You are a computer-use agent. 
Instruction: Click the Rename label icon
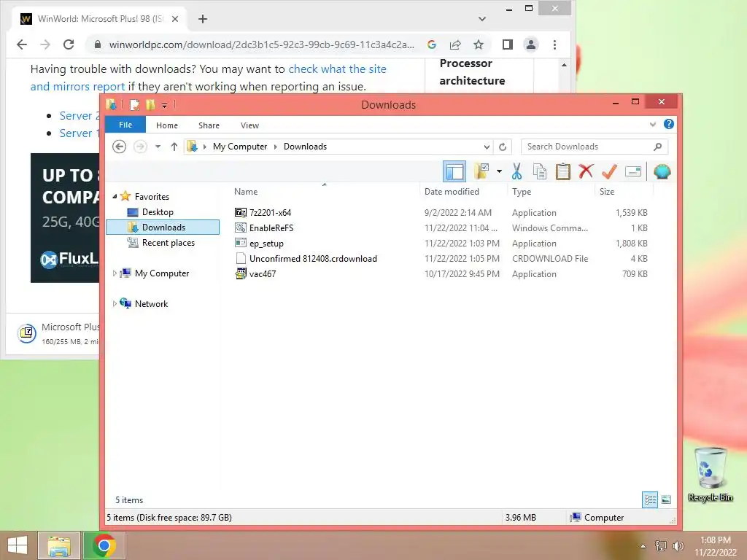click(x=632, y=171)
